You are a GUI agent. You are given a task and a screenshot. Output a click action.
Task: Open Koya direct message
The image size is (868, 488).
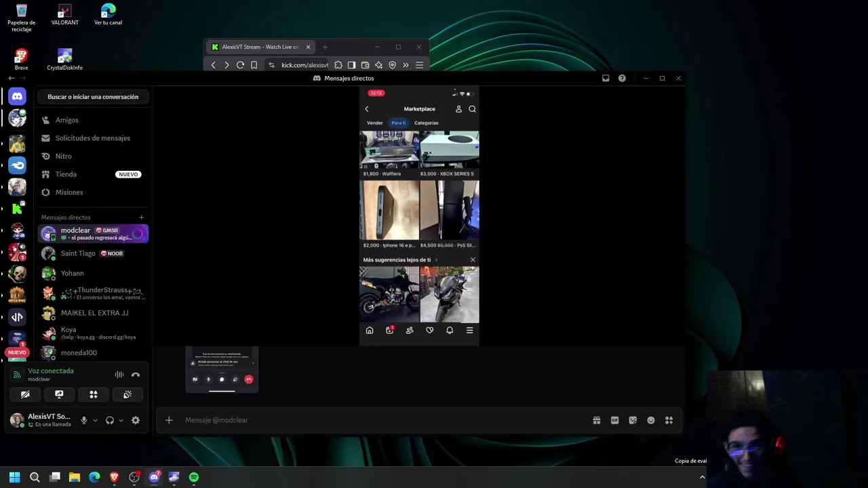pos(93,333)
